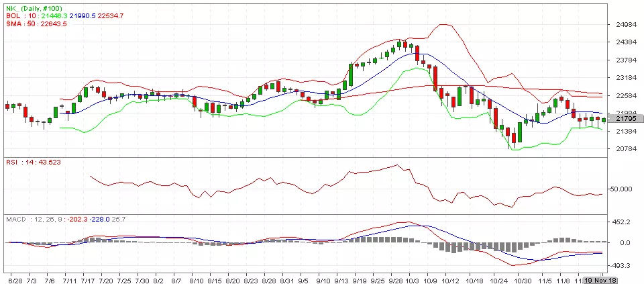This screenshot has width=644, height=284.
Task: Select the 'SMA : 50 : 22643.5' label
Action: pyautogui.click(x=36, y=24)
